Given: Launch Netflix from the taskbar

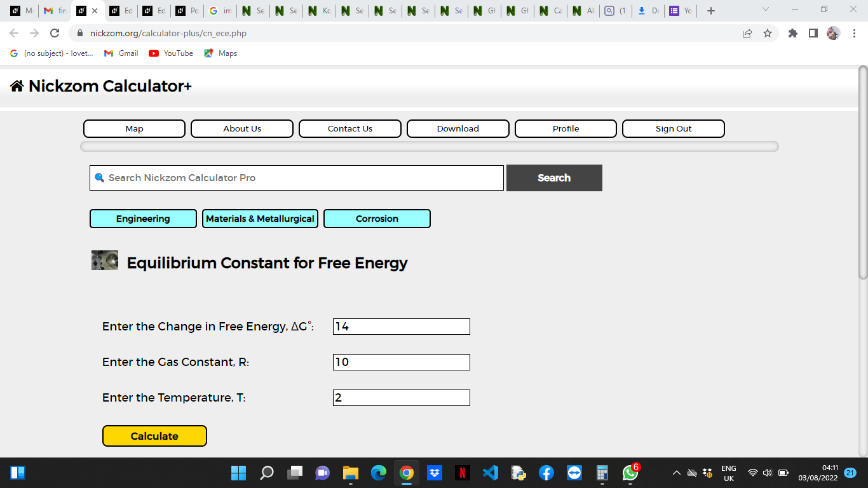Looking at the screenshot, I should tap(463, 473).
